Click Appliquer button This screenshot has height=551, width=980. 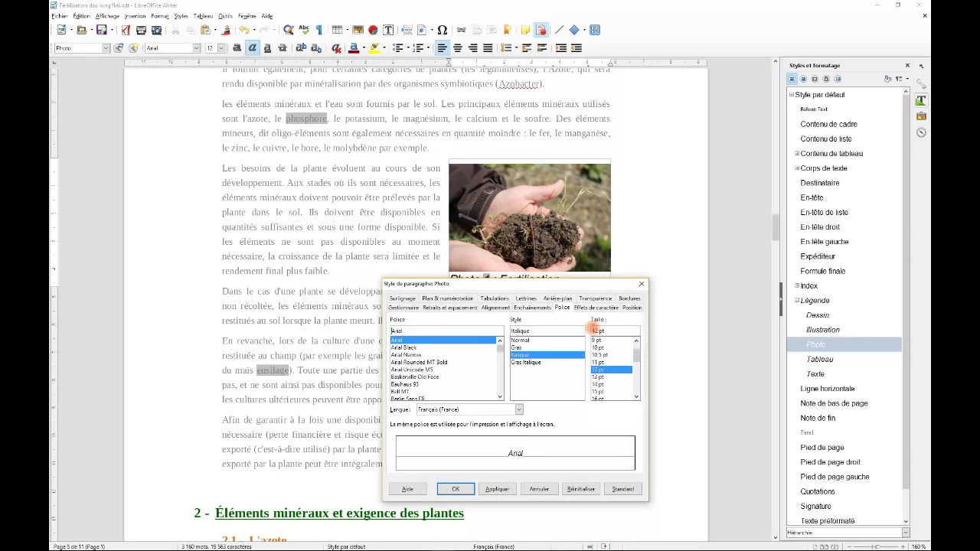(497, 489)
